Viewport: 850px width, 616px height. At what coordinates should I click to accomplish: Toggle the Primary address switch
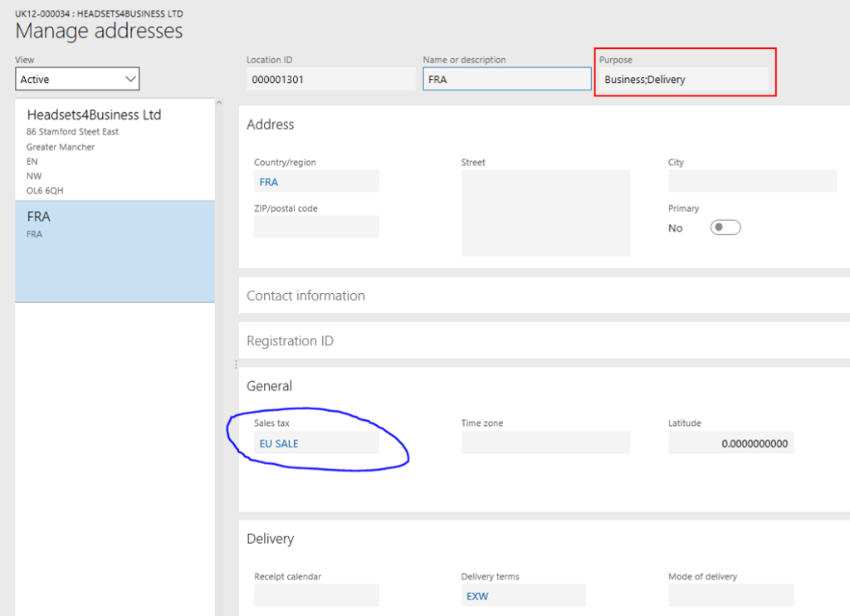[725, 227]
